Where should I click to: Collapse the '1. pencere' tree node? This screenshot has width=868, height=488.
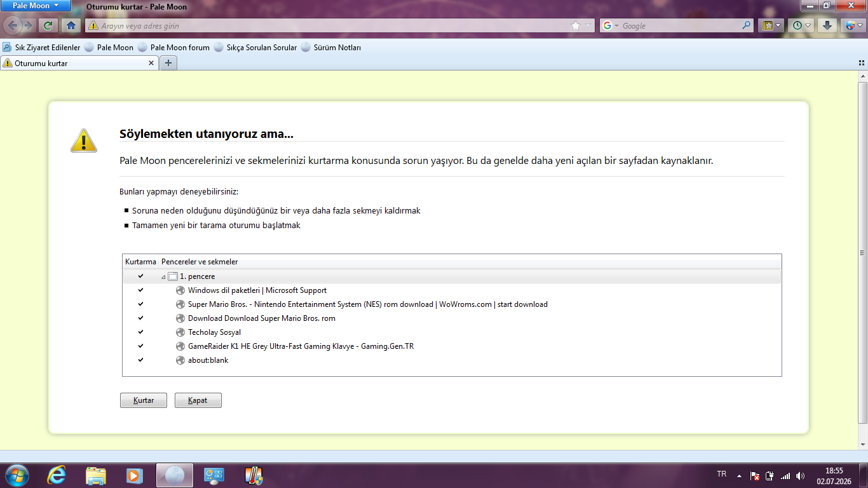(x=163, y=277)
